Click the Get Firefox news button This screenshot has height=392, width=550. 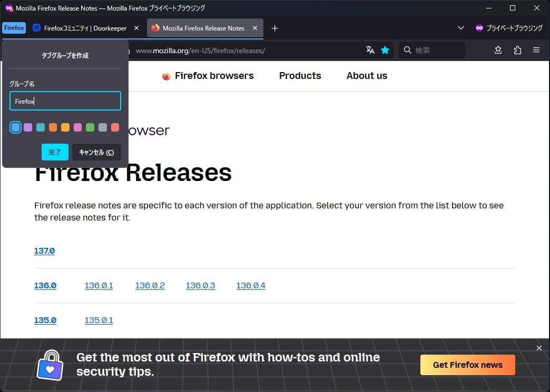click(468, 365)
